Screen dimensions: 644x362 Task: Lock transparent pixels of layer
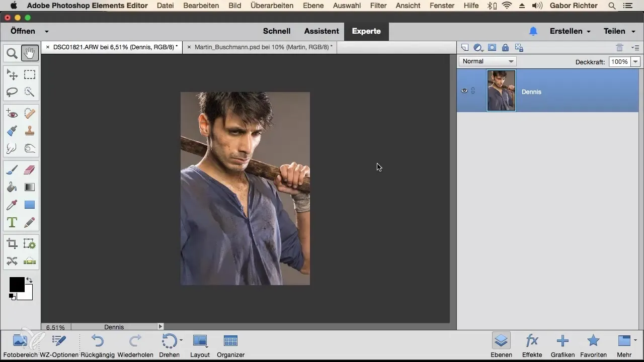[x=519, y=48]
